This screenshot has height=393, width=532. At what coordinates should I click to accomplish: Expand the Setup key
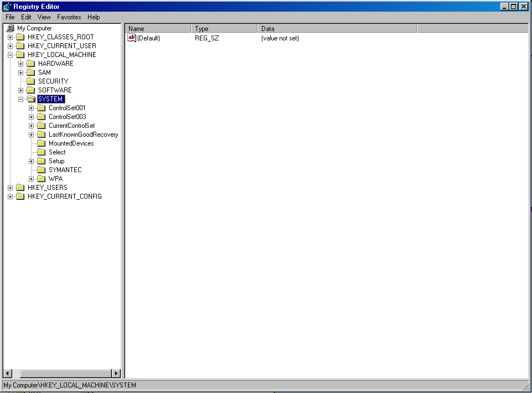tap(31, 161)
